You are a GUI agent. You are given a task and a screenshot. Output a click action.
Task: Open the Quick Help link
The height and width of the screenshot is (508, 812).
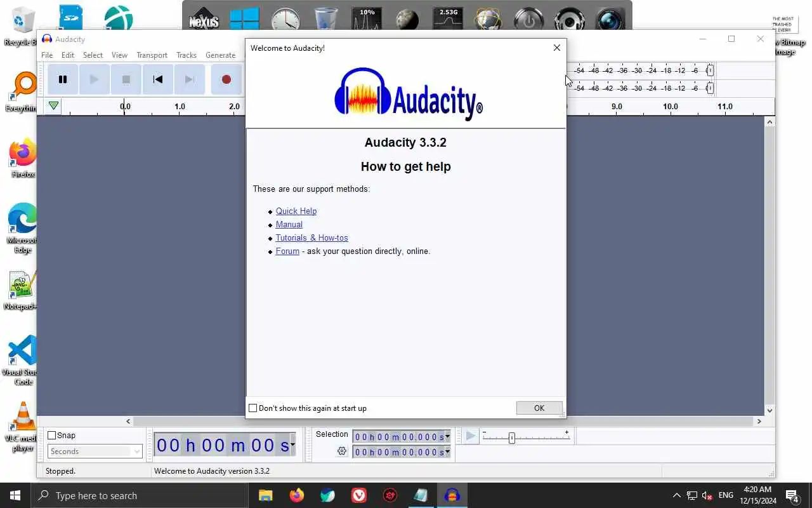pyautogui.click(x=296, y=211)
